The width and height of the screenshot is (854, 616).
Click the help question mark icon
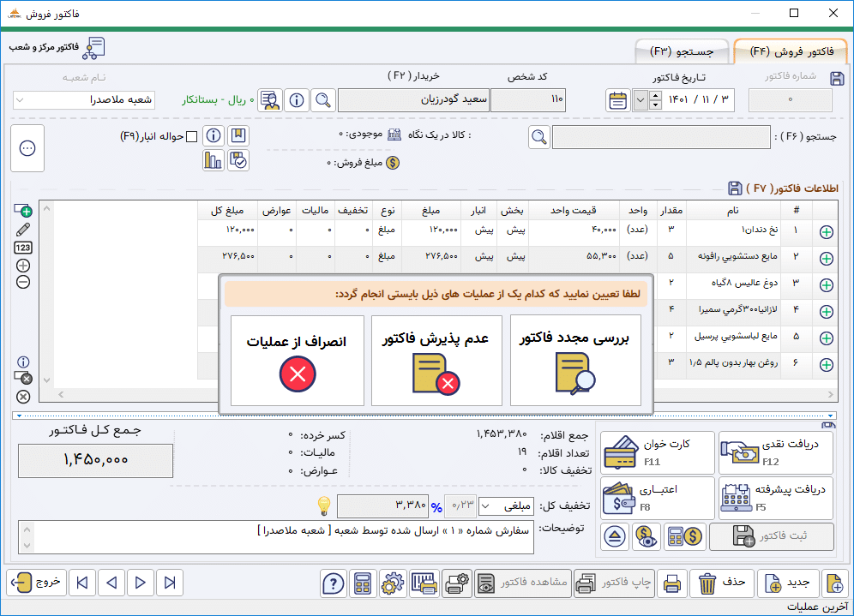(334, 583)
